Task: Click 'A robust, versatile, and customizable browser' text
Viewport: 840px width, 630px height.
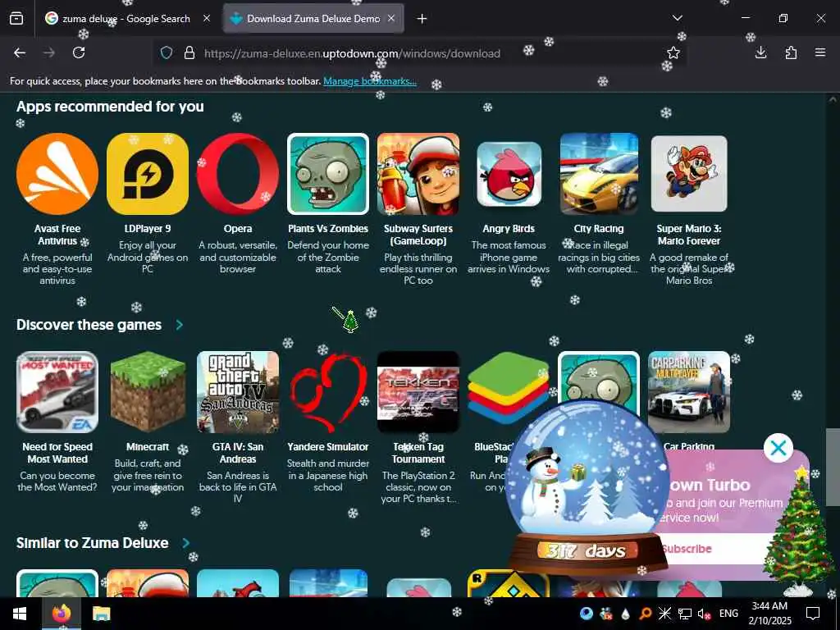Action: 238,257
